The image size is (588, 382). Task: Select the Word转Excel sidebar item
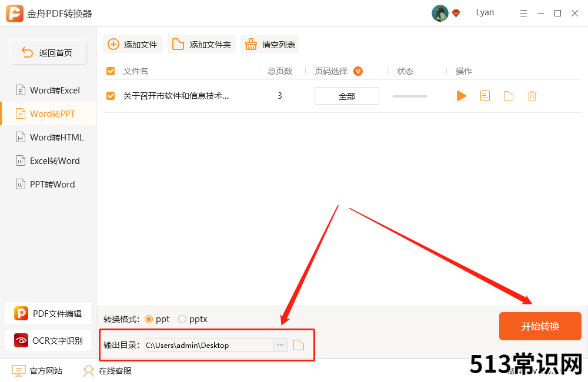(x=48, y=91)
